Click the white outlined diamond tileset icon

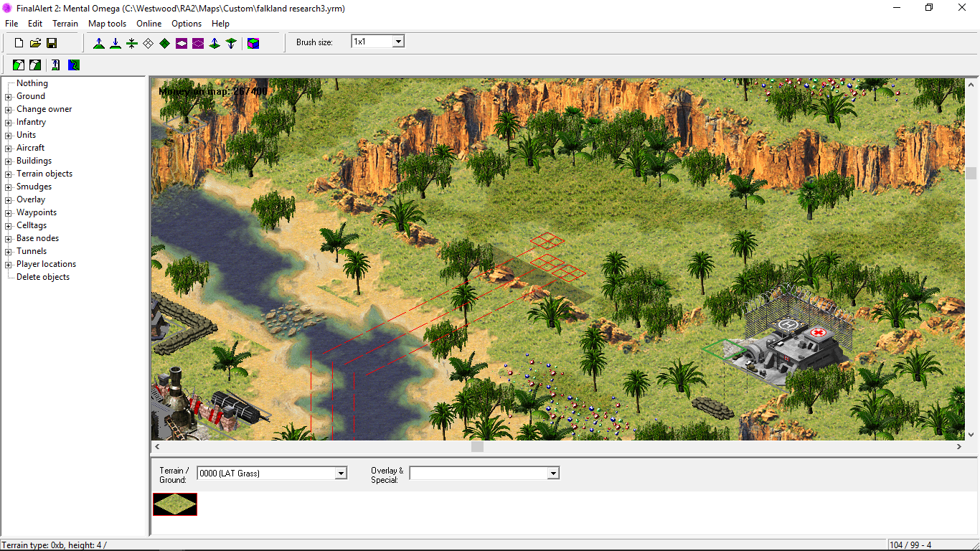pyautogui.click(x=149, y=43)
